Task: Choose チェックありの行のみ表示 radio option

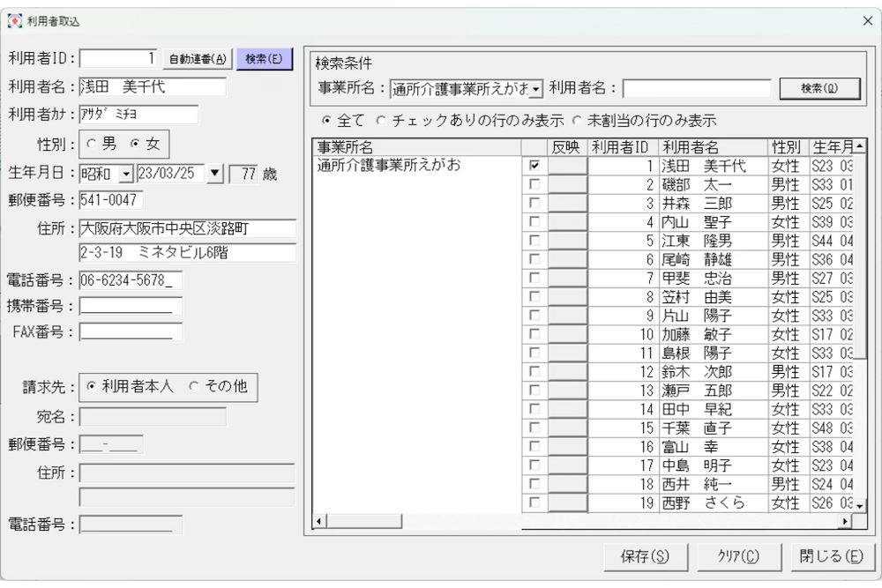Action: [x=382, y=120]
